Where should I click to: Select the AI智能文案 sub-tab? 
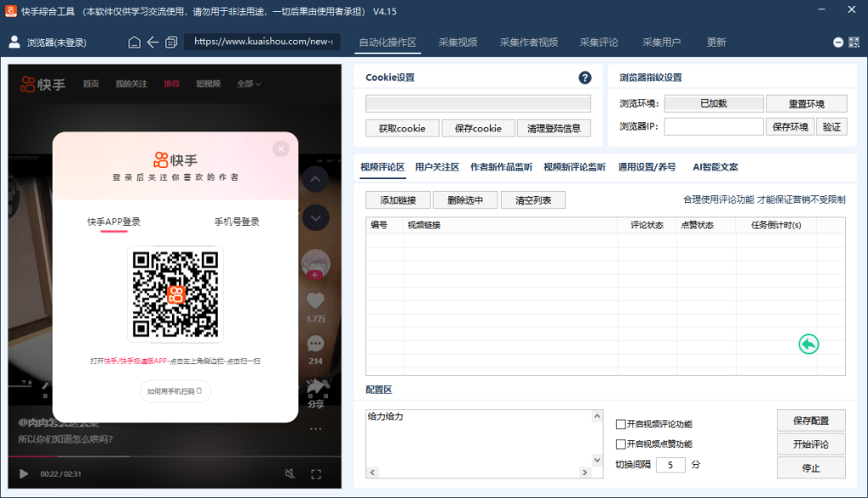pyautogui.click(x=715, y=167)
